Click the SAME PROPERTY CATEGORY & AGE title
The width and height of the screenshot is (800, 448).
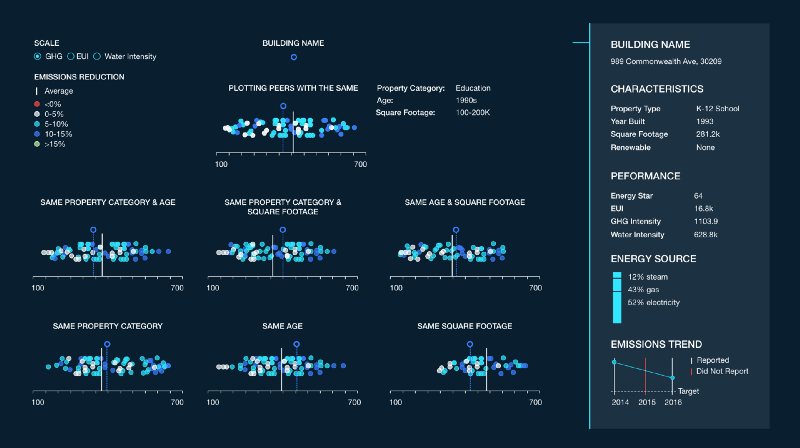click(x=108, y=203)
